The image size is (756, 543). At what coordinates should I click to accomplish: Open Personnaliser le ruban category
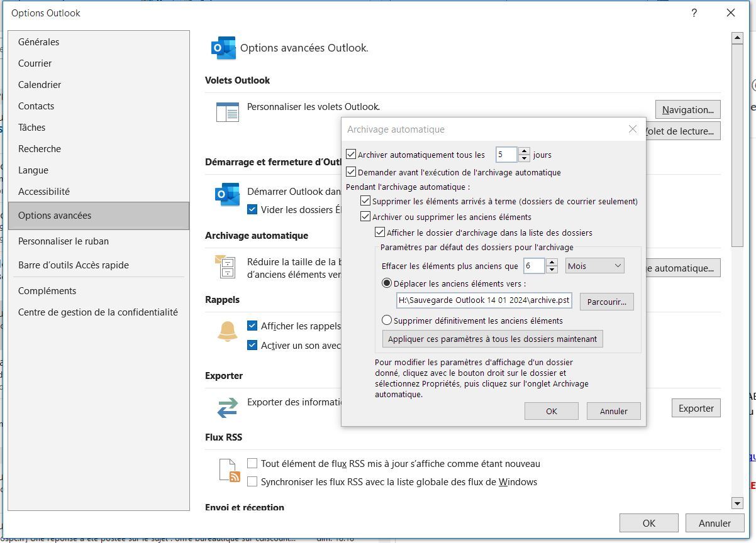pos(99,241)
